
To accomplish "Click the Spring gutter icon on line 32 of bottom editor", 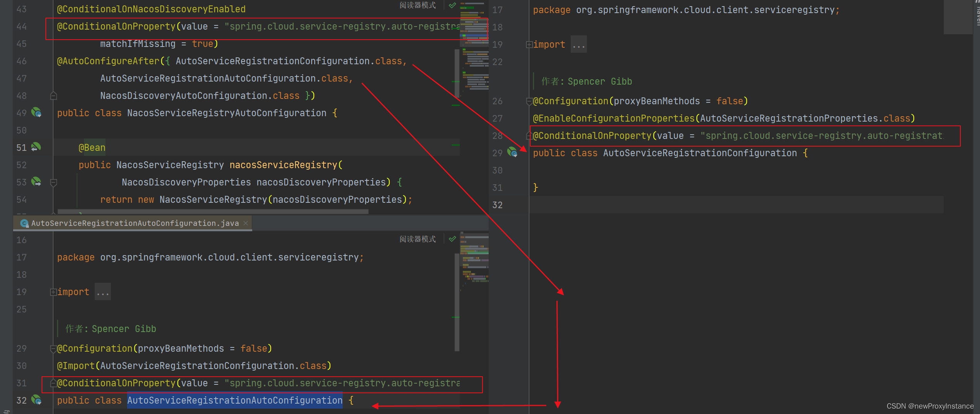I will click(36, 400).
